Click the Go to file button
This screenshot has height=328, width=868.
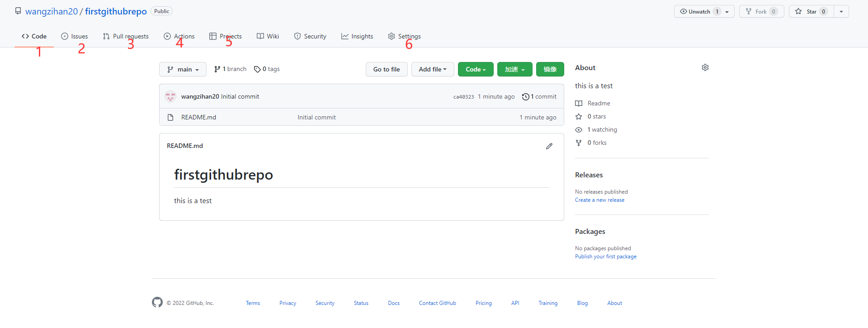(x=387, y=69)
